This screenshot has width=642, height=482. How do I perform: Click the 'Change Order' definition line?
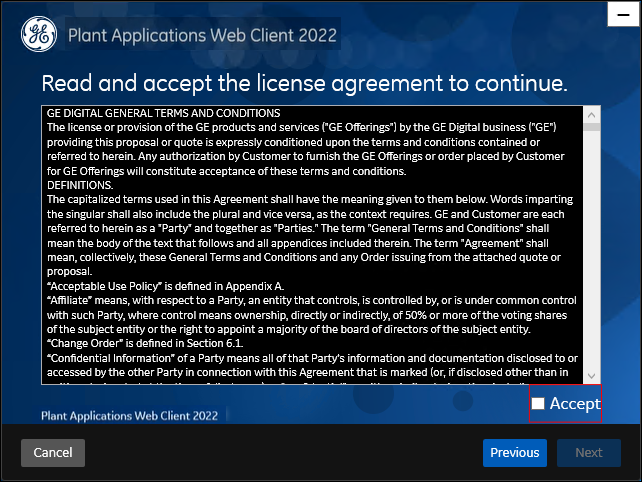pos(145,343)
